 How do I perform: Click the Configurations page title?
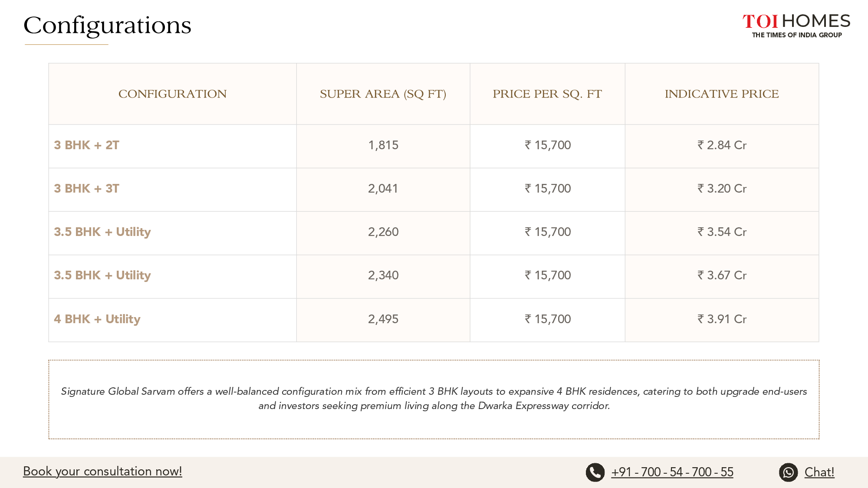point(107,26)
